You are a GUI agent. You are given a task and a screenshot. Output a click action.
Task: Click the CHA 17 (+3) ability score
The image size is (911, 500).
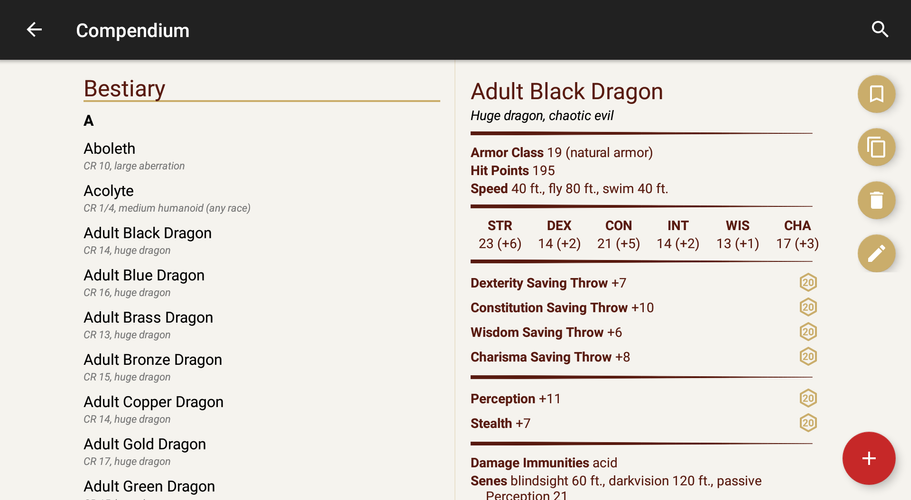point(797,235)
